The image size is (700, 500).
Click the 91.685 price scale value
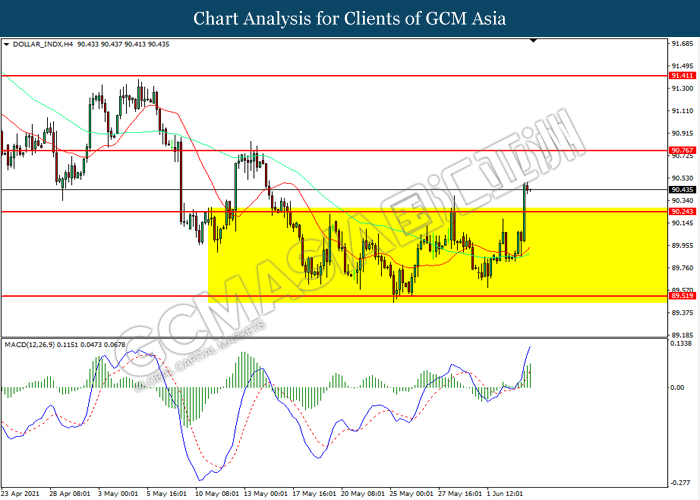click(682, 44)
